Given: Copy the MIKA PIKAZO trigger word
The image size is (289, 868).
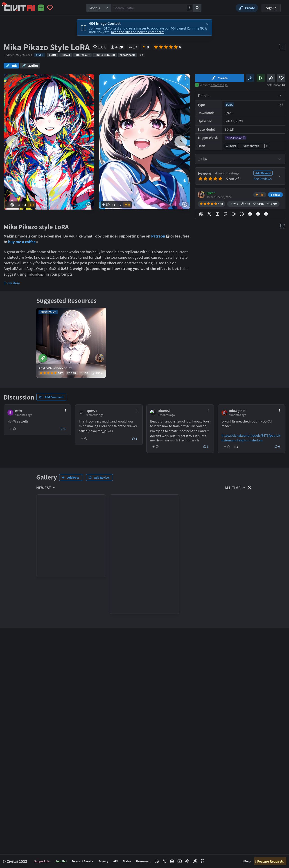Looking at the screenshot, I should [236, 138].
